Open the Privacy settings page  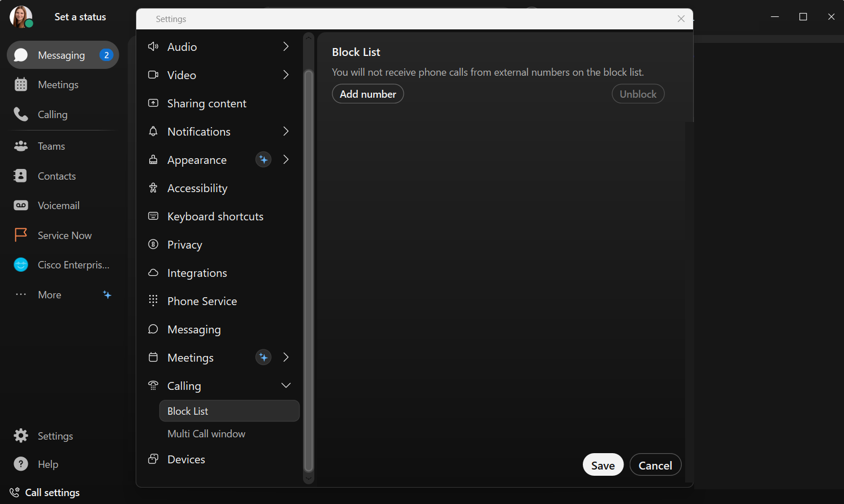184,245
